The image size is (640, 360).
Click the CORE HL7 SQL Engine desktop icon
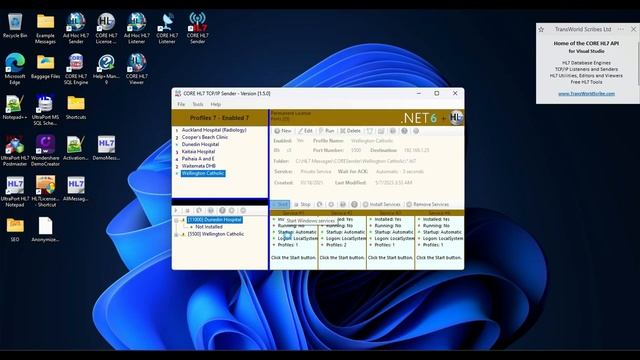coord(76,69)
